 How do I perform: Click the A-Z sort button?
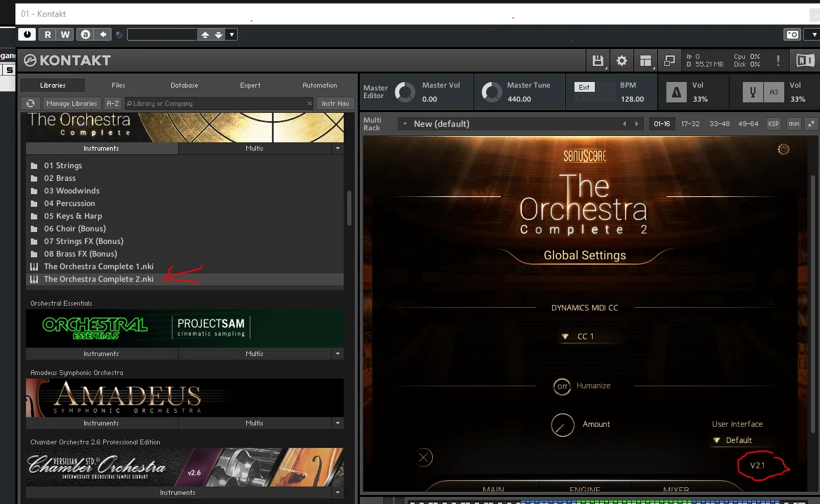coord(113,104)
